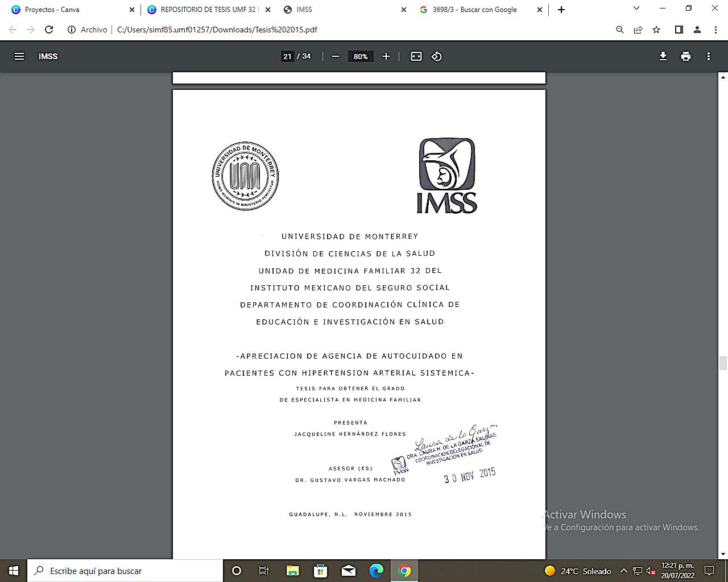Click the Archivo site information icon
728x582 pixels.
tap(72, 30)
